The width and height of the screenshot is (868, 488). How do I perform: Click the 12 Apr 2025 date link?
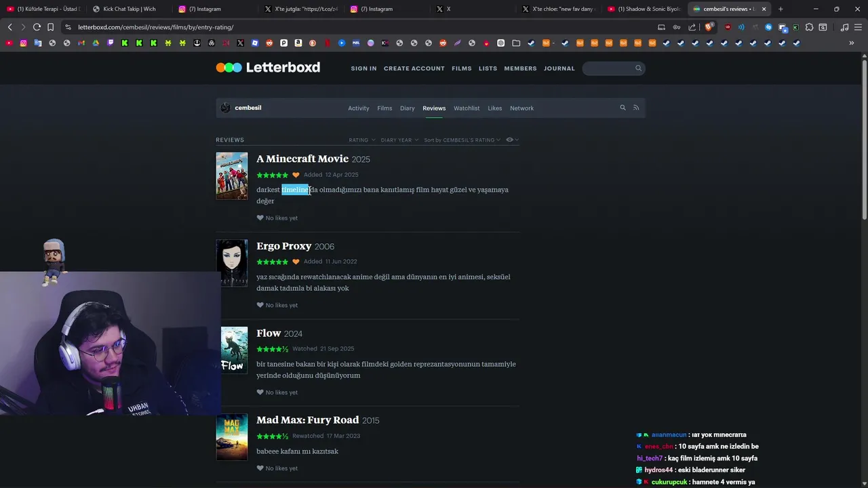point(342,175)
